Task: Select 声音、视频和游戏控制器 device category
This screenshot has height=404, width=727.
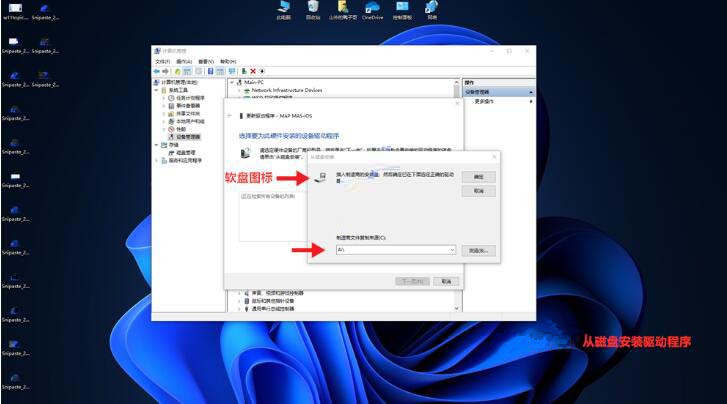Action: (274, 293)
